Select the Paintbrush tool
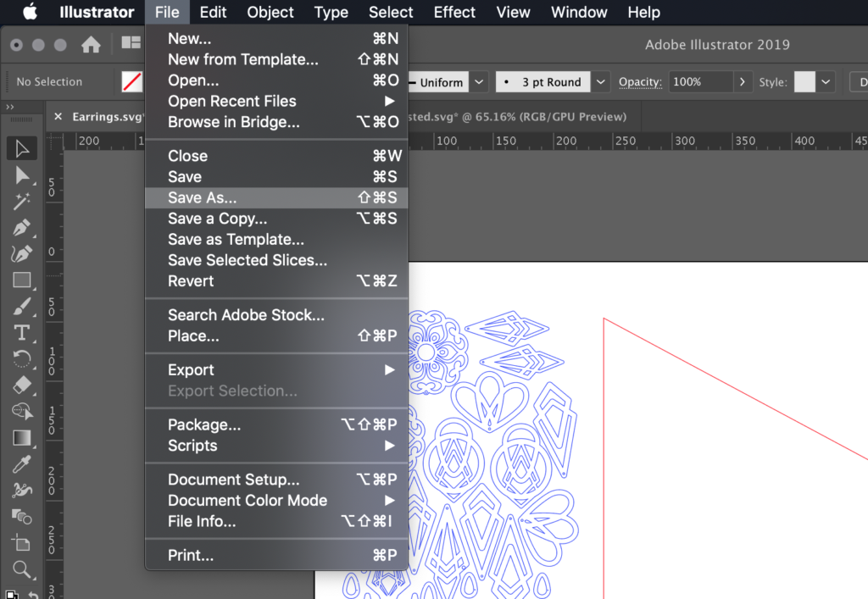Image resolution: width=868 pixels, height=599 pixels. point(21,307)
